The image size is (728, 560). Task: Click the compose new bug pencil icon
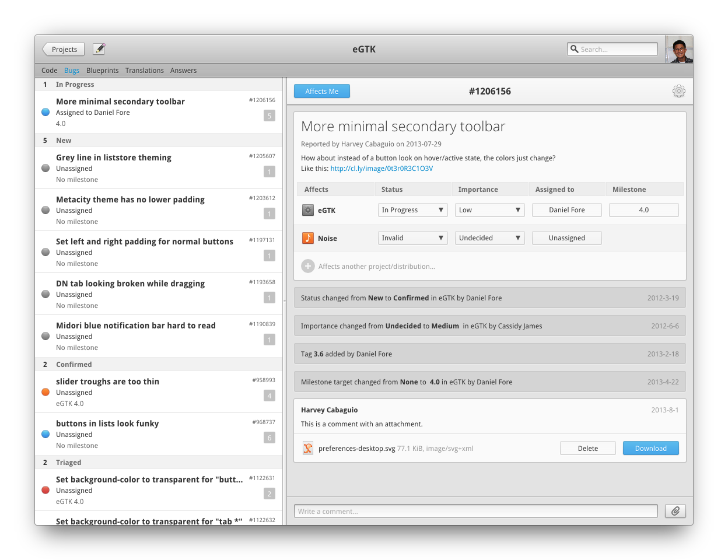click(99, 49)
